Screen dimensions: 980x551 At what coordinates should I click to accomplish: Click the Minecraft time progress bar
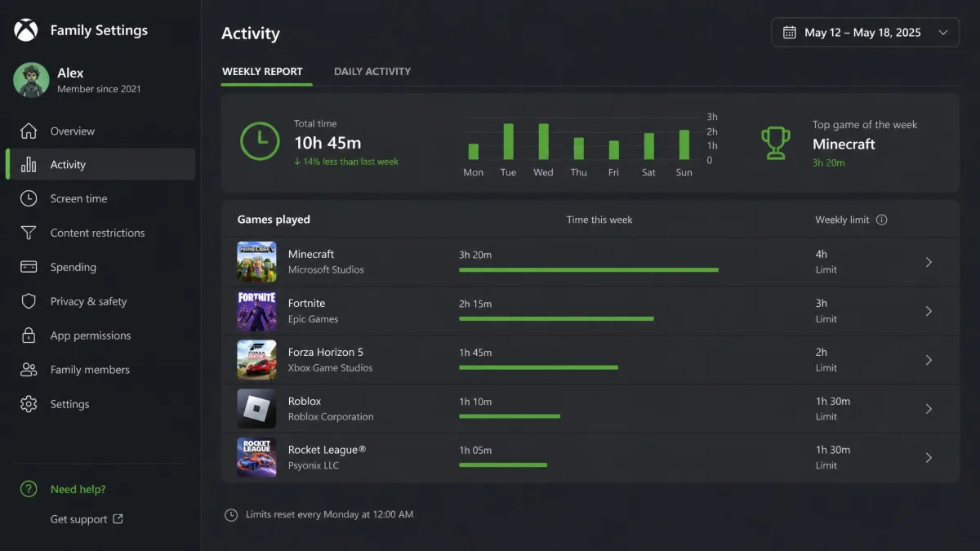pyautogui.click(x=589, y=269)
